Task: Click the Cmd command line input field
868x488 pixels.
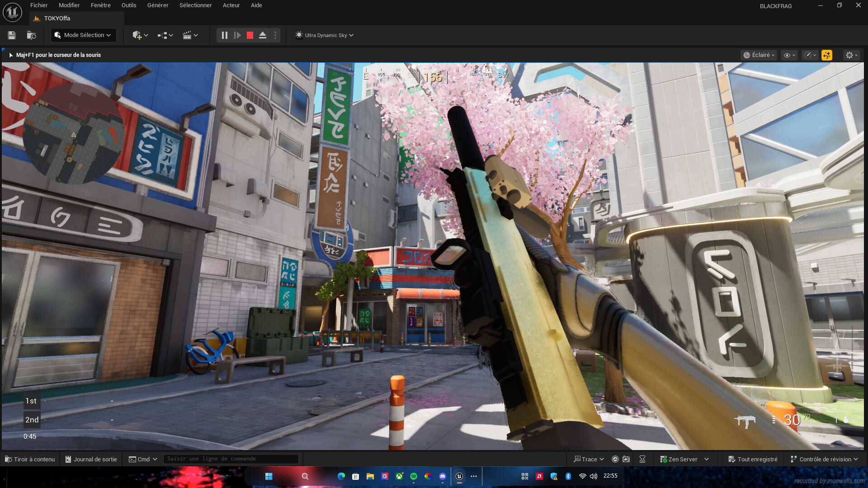Action: pos(231,459)
